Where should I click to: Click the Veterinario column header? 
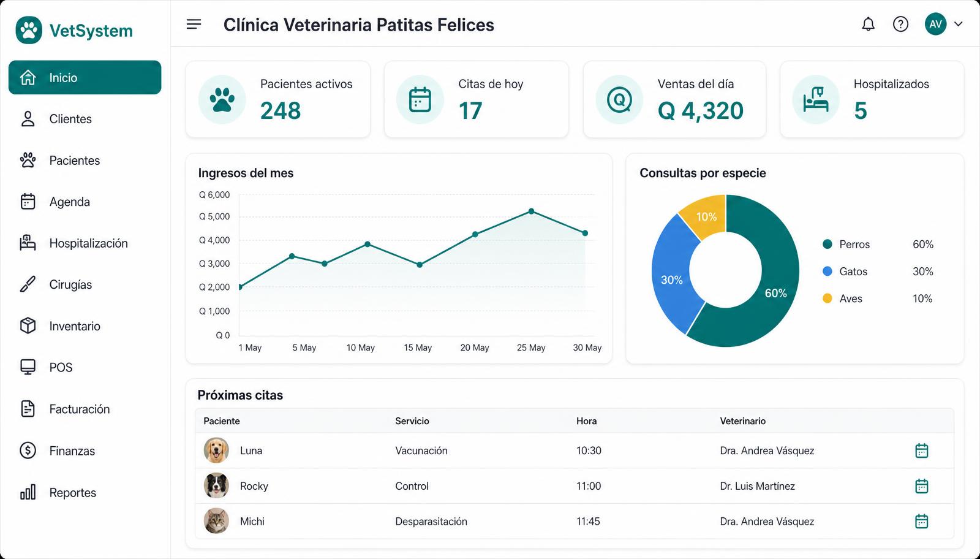pyautogui.click(x=743, y=421)
